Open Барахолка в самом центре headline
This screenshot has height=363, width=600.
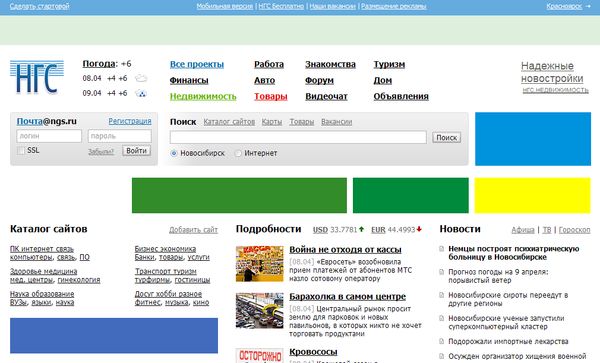[x=347, y=296]
